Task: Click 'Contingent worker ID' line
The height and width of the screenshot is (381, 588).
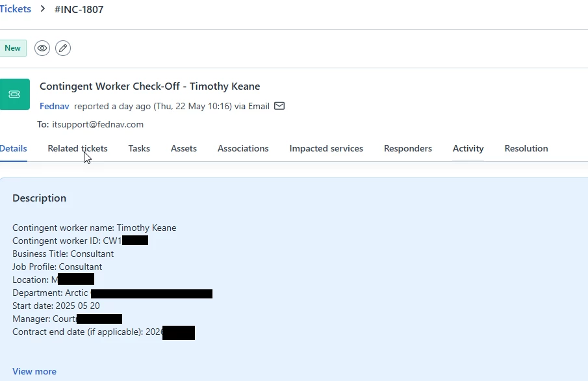Action: pos(81,241)
